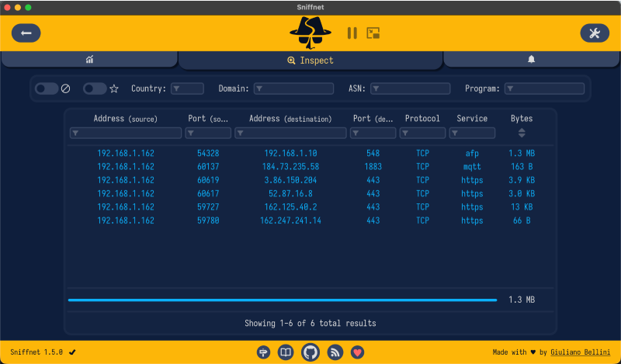The width and height of the screenshot is (621, 364).
Task: Select destination address 162.125.40.2
Action: click(290, 207)
